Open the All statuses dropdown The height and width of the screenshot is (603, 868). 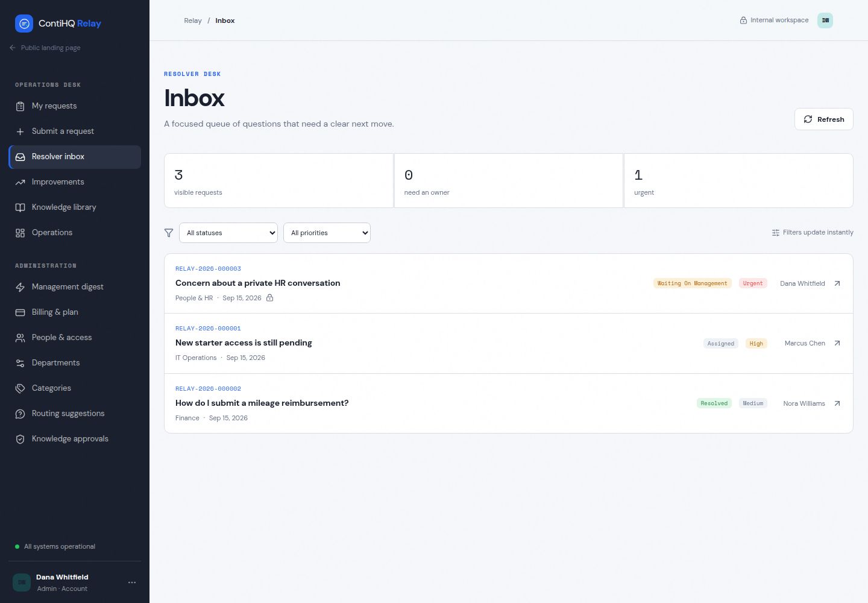coord(228,233)
